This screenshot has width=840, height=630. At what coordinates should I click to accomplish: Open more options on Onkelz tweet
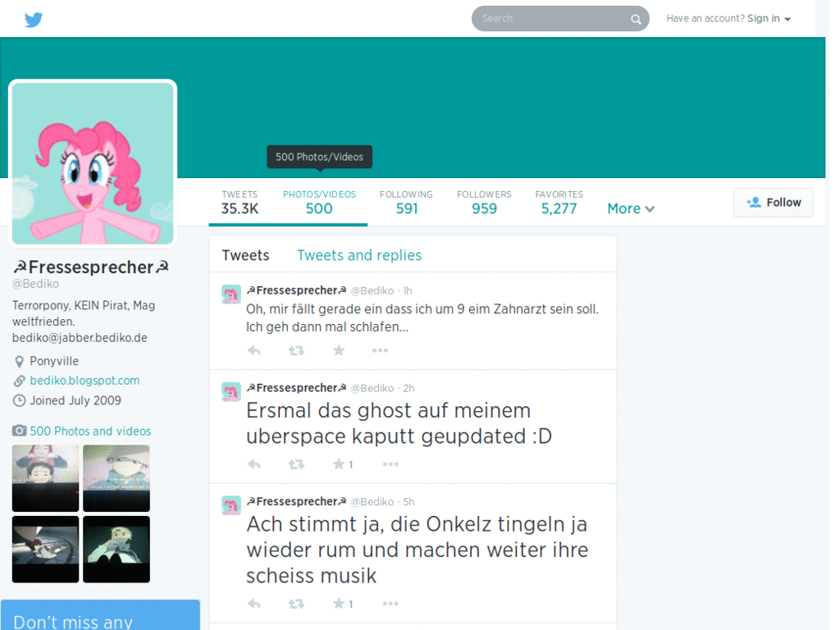pos(390,604)
